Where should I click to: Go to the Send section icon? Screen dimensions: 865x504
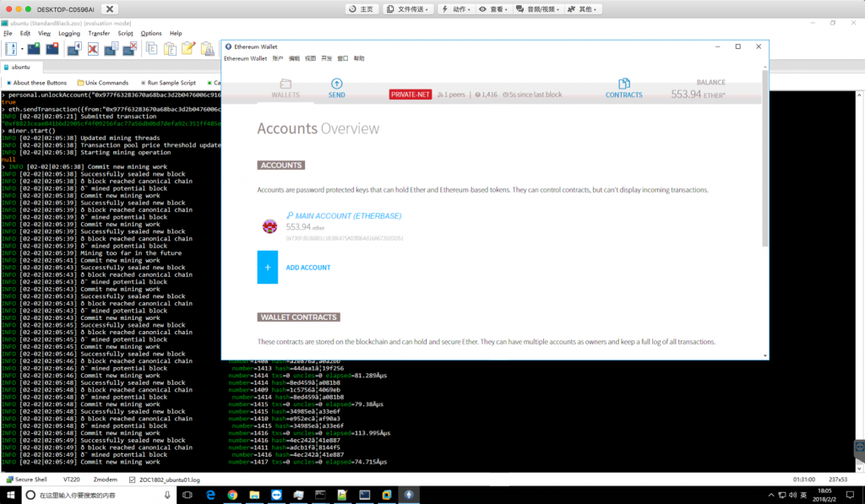336,84
